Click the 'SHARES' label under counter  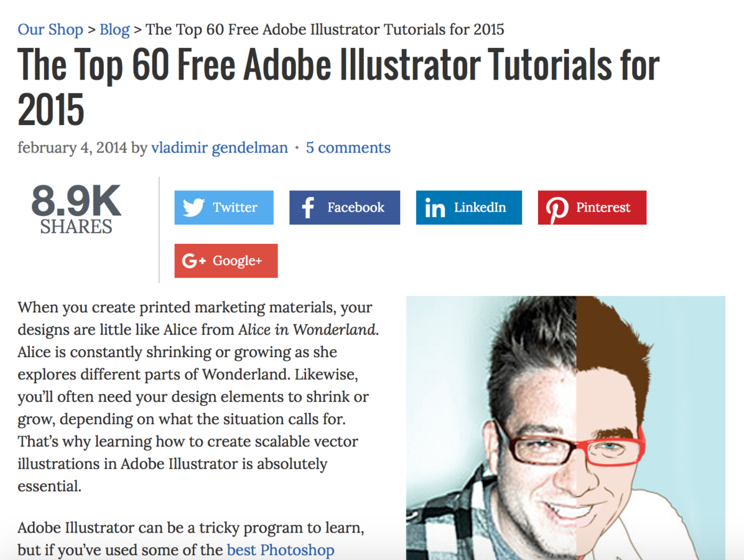pos(76,227)
